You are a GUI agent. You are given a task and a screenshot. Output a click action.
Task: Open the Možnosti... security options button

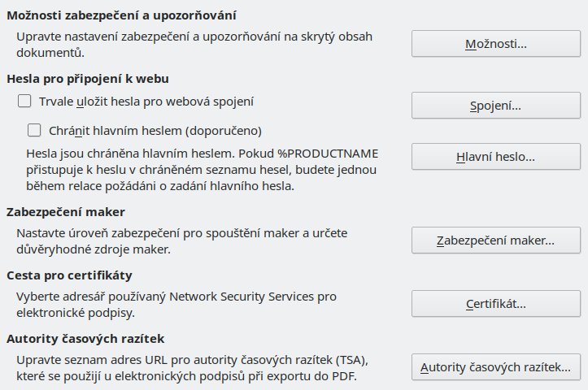pos(495,44)
